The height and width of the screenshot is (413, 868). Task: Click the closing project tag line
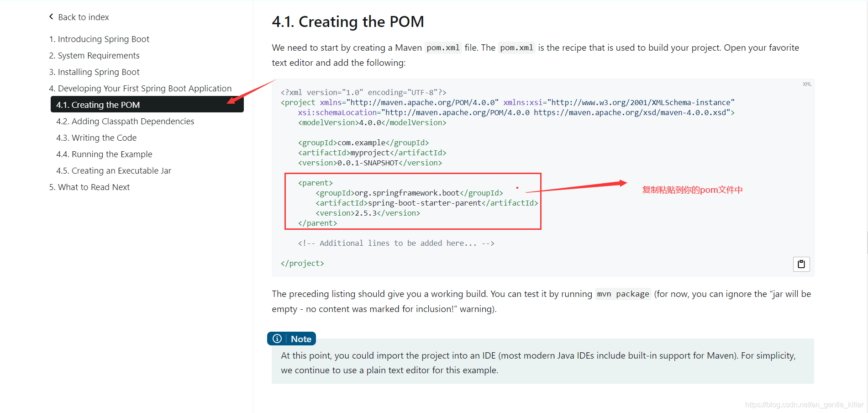tap(302, 263)
